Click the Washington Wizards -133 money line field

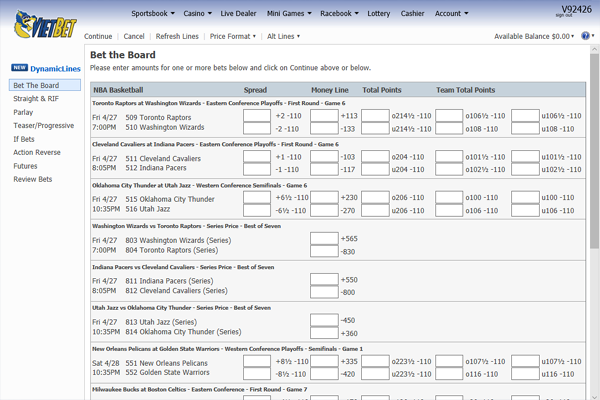point(324,128)
